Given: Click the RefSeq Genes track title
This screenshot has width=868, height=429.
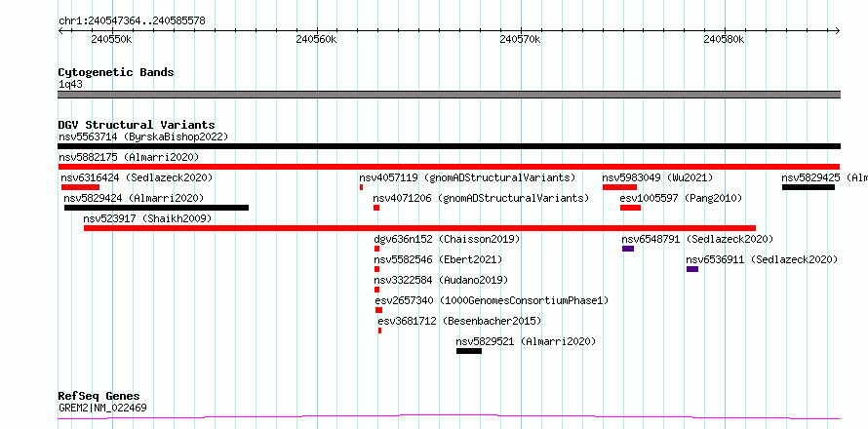Looking at the screenshot, I should pos(99,397).
